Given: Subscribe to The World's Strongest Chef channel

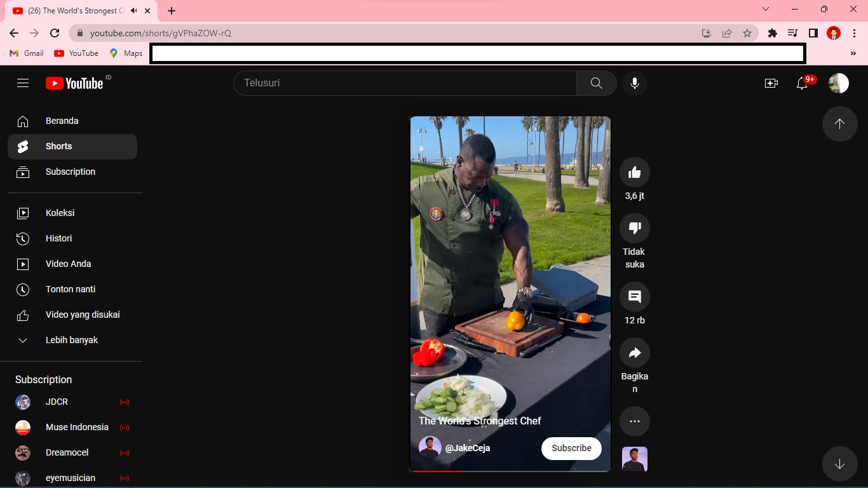Looking at the screenshot, I should pyautogui.click(x=570, y=448).
